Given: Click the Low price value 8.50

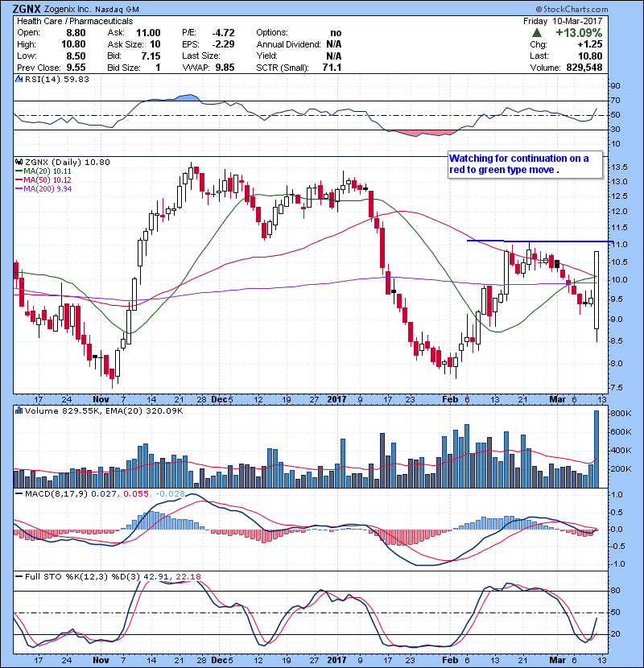Looking at the screenshot, I should [76, 56].
